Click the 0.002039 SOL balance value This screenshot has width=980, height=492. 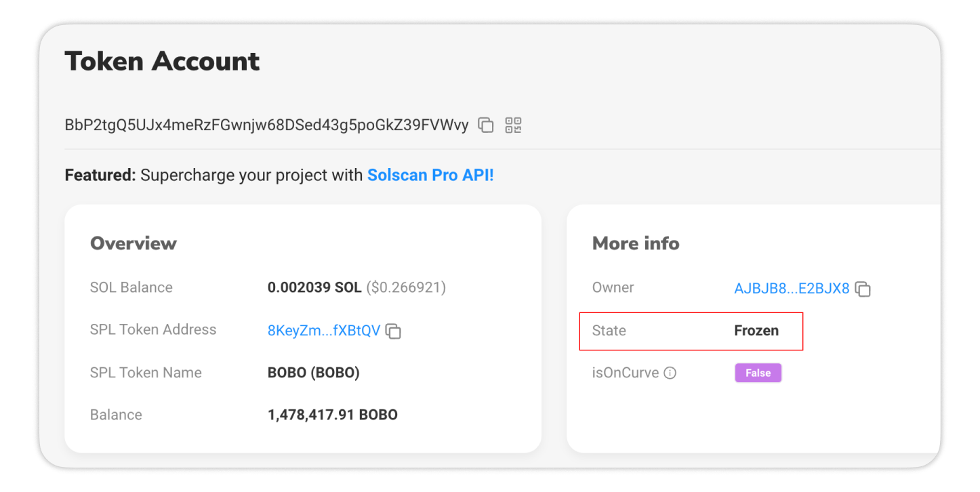coord(314,287)
